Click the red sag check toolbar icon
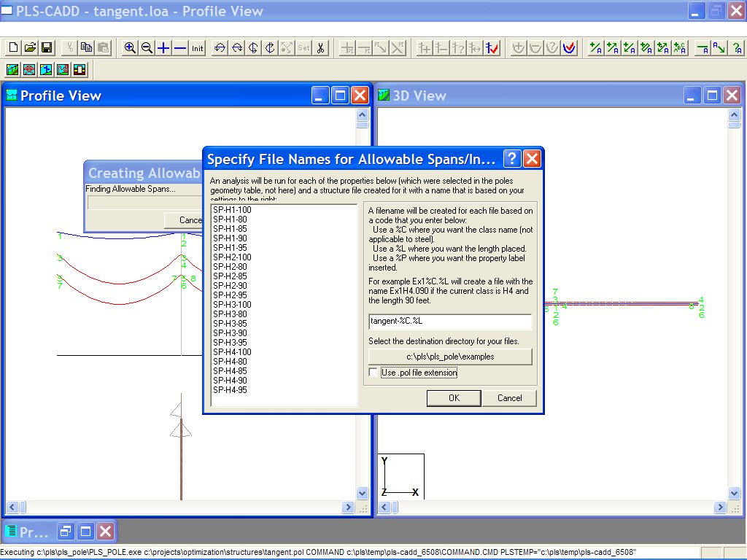The width and height of the screenshot is (747, 560). pos(568,48)
